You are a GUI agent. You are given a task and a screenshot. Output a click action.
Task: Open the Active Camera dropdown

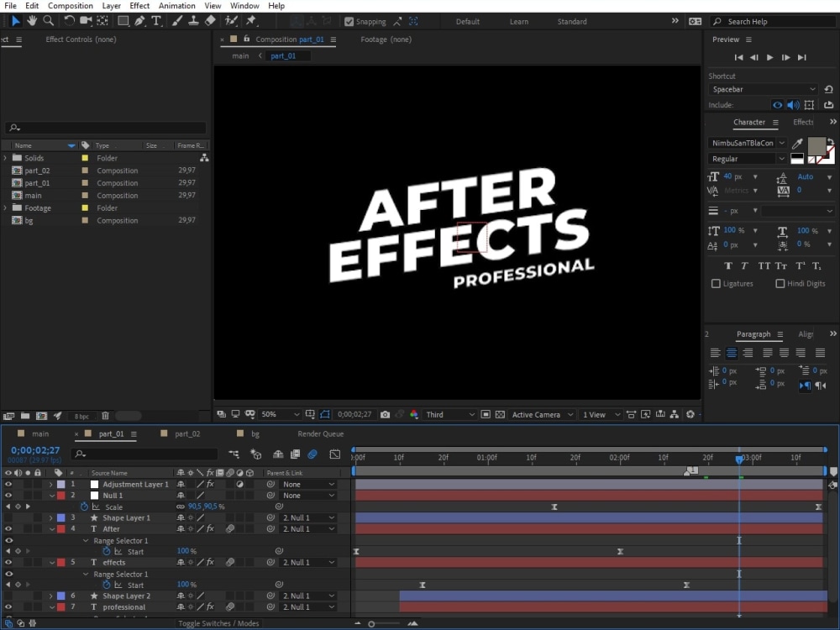tap(542, 415)
